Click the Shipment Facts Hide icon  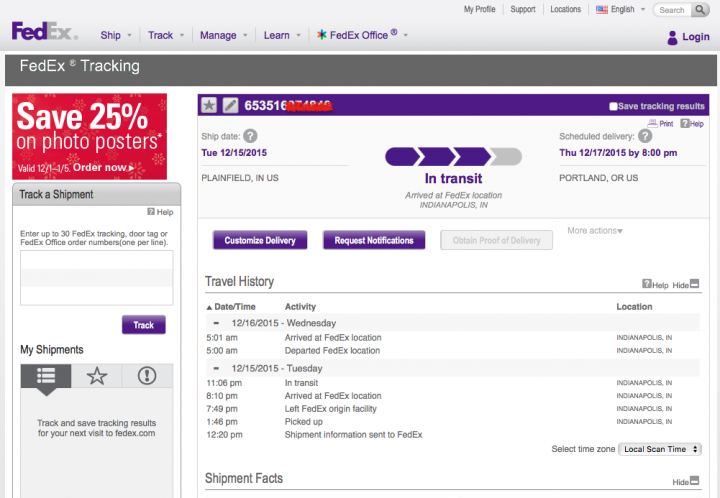pyautogui.click(x=695, y=481)
